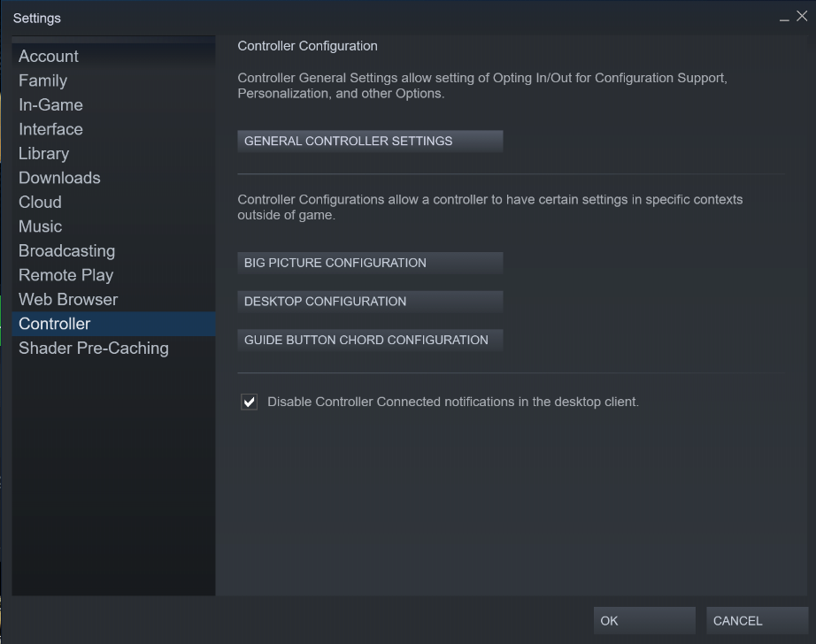Screen dimensions: 816x644
Task: Select the Cloud settings entry
Action: tap(40, 202)
